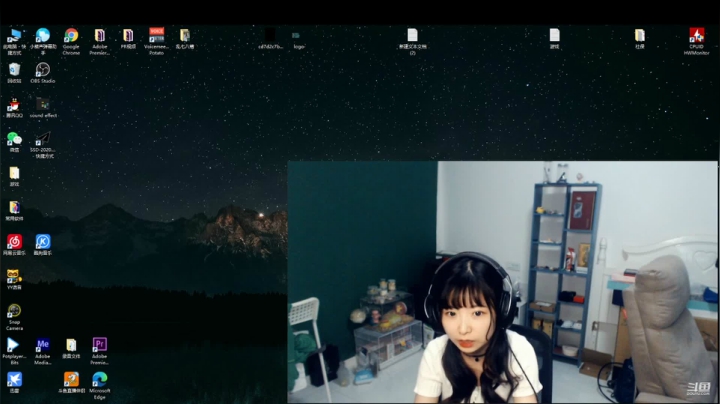Launch Adobe Media Encoder shortcut
This screenshot has width=720, height=404.
pyautogui.click(x=43, y=344)
